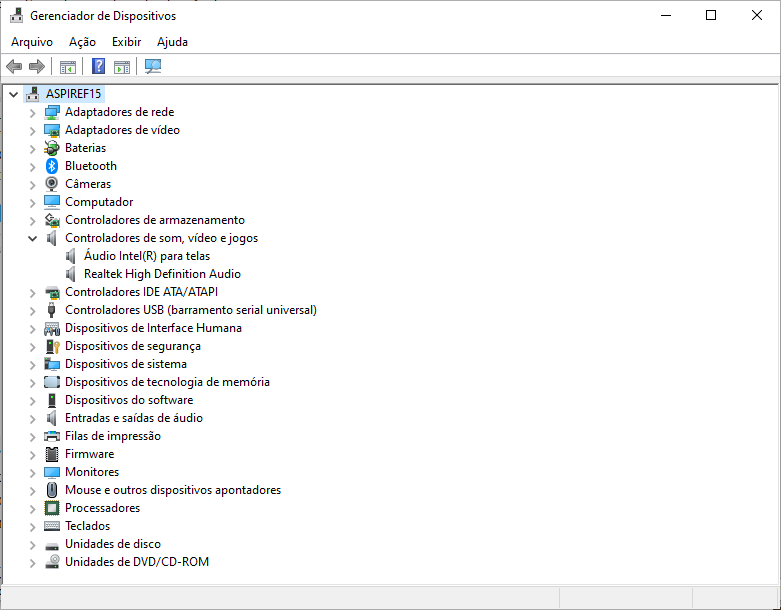Click the Dispositivos de sistema icon
The width and height of the screenshot is (781, 610).
coord(52,364)
